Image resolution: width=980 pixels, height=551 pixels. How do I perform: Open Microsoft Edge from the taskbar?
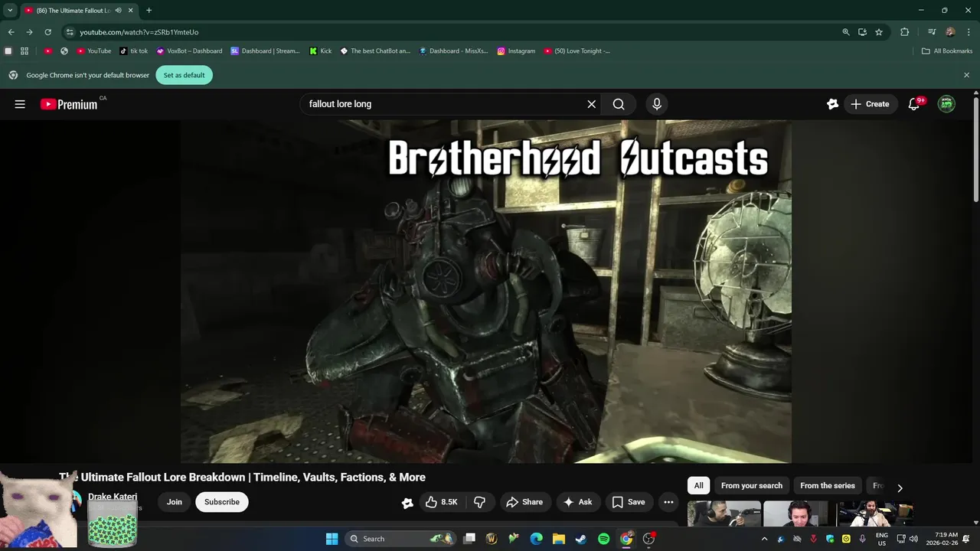(x=537, y=539)
